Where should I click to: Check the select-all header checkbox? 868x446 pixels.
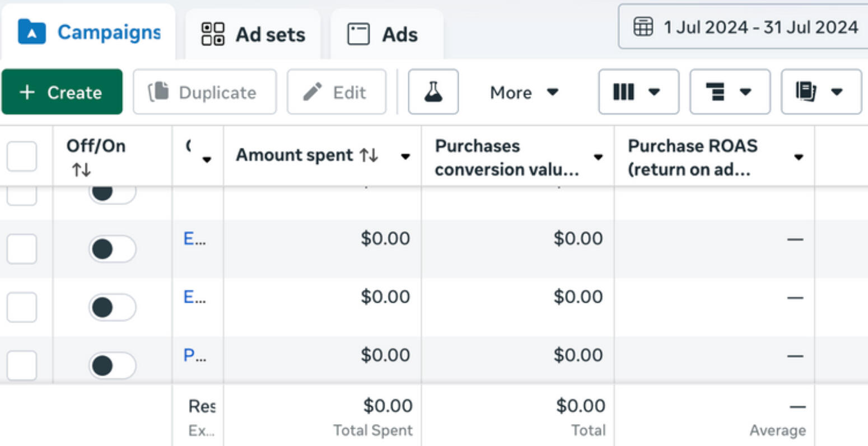[22, 156]
